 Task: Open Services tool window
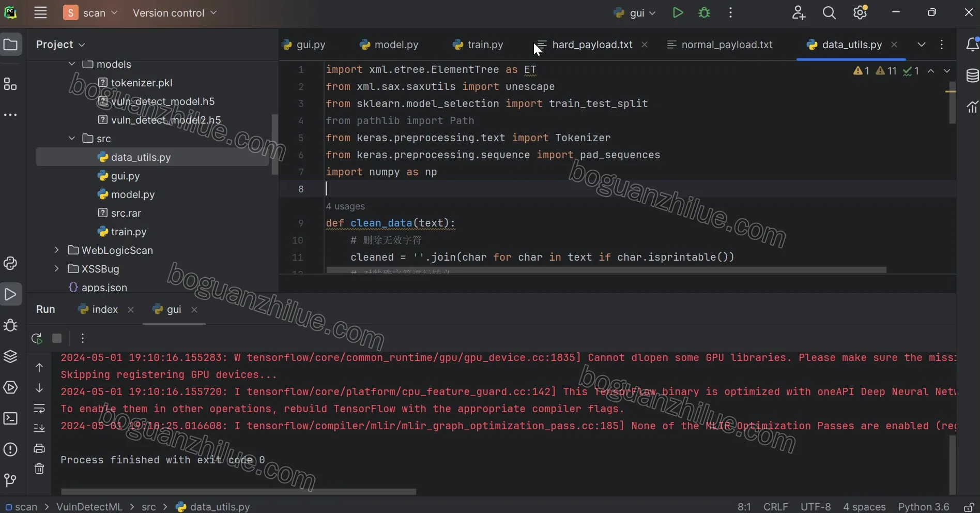10,388
